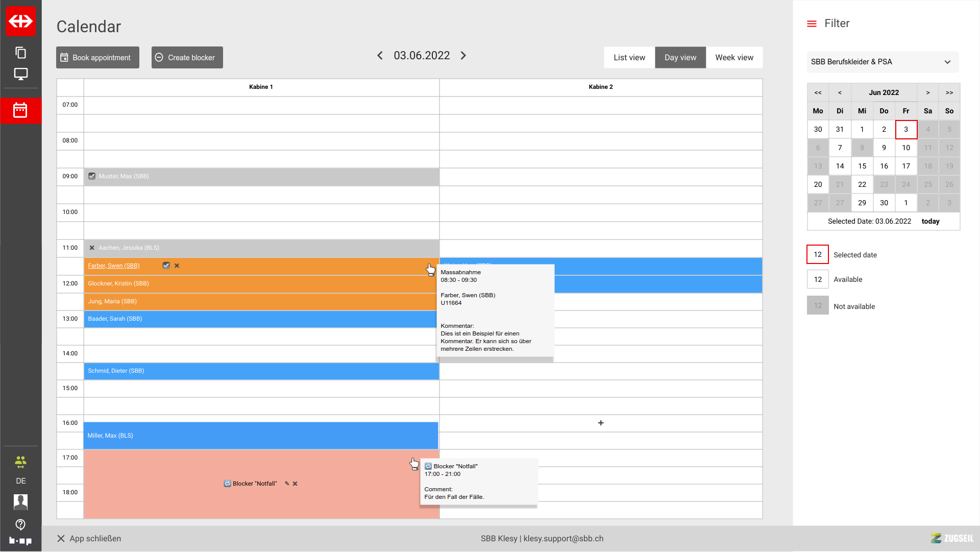Toggle checkbox on Farber, Swen appointment
This screenshot has width=980, height=552.
(166, 266)
